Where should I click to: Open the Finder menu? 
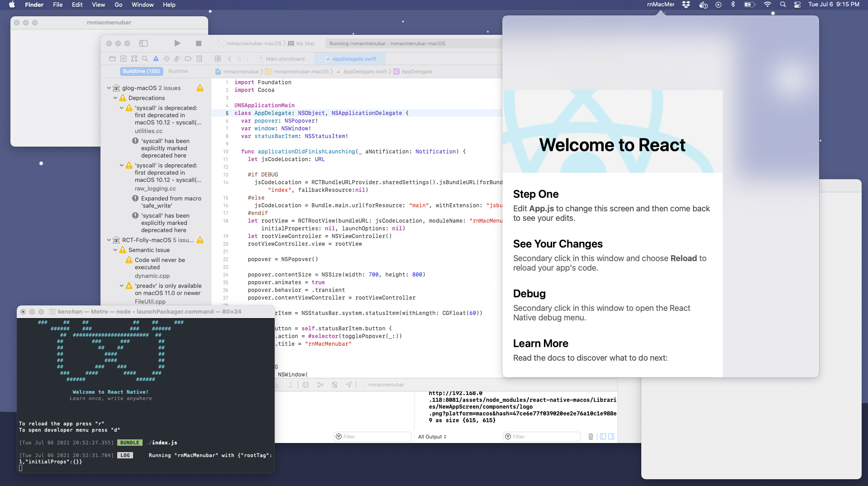point(34,5)
